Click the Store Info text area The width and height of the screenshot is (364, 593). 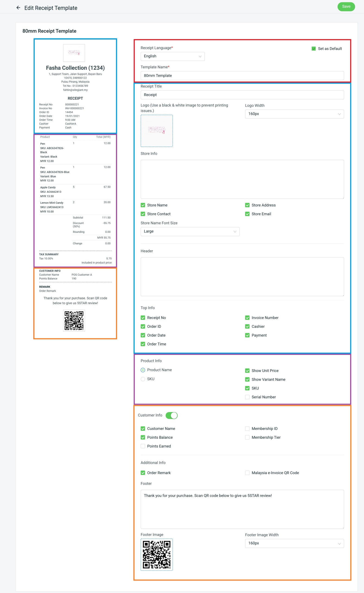[242, 179]
